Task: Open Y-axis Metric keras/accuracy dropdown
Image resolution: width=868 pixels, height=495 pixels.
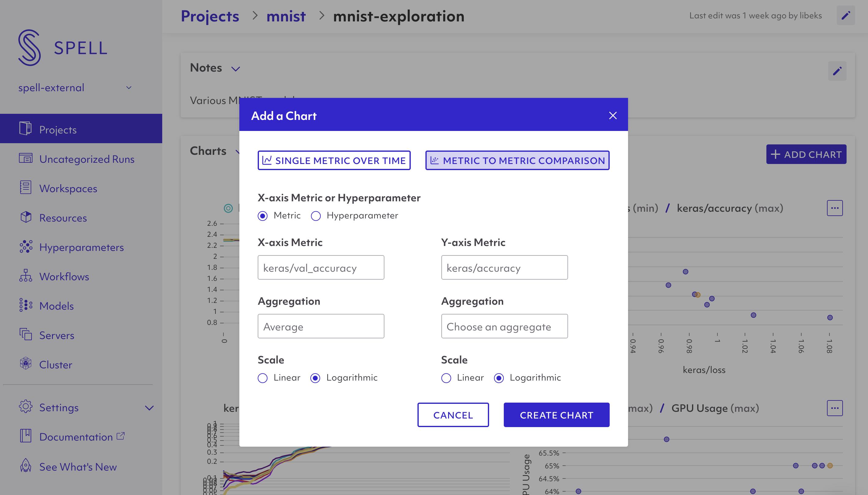Action: coord(504,268)
